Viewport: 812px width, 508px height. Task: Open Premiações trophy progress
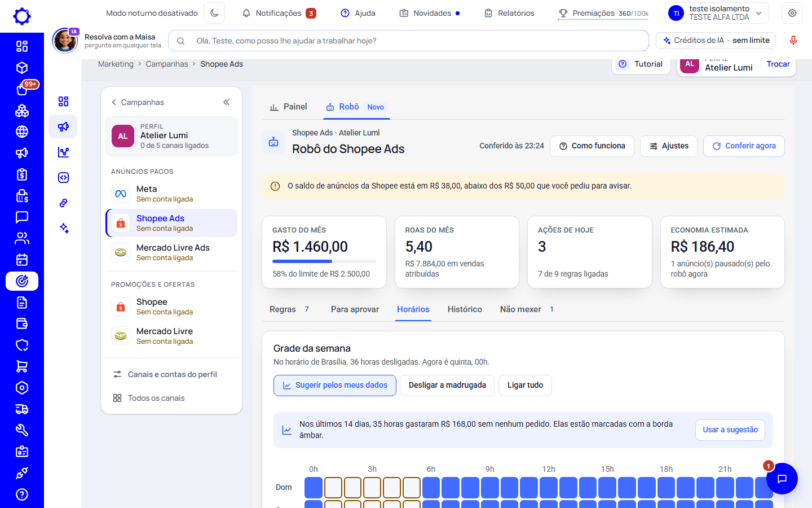click(603, 13)
